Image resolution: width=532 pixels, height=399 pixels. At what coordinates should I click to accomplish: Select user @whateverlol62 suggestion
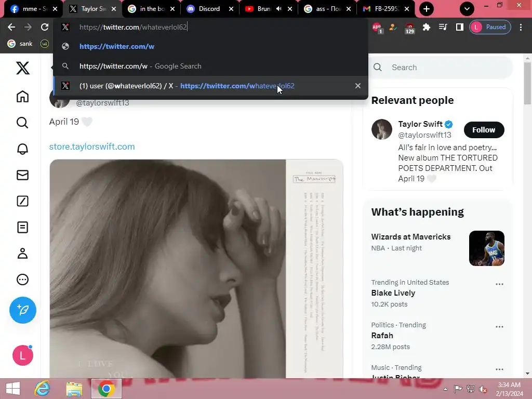tap(210, 86)
